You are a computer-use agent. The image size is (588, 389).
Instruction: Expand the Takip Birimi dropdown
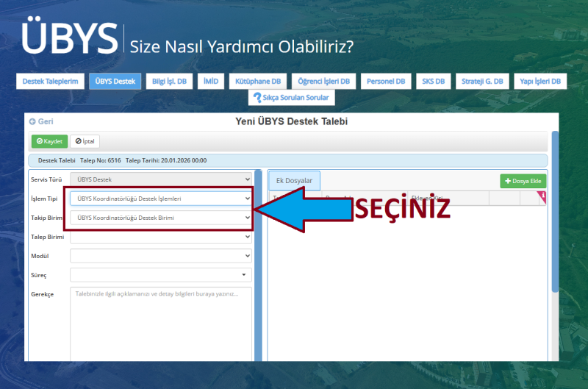160,218
